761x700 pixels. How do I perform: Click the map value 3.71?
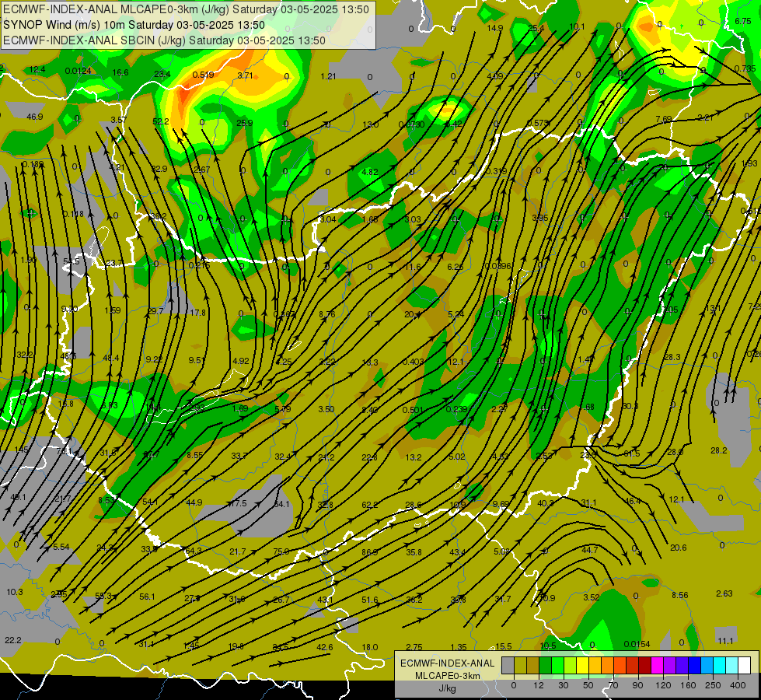[x=246, y=75]
